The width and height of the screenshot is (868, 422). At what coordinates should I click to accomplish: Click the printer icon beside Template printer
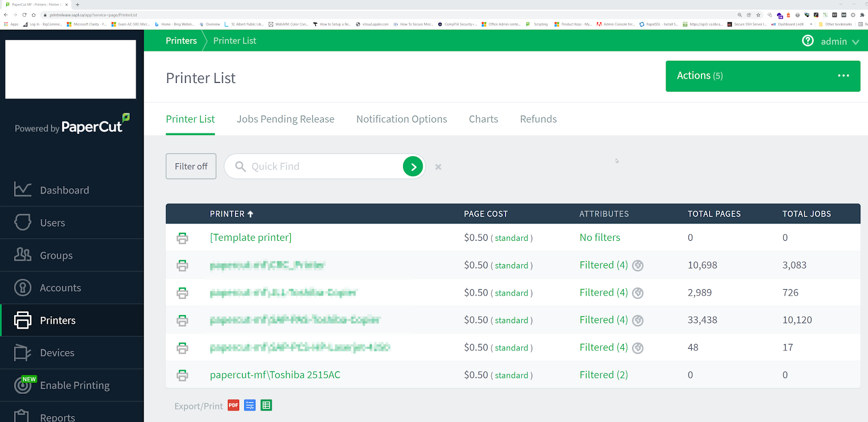(x=182, y=238)
